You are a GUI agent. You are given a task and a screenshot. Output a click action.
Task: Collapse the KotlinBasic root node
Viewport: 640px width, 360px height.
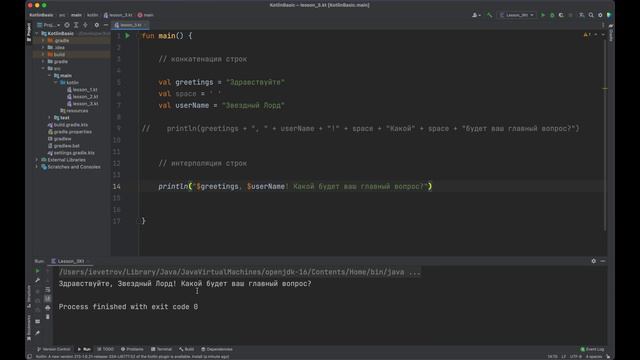click(37, 33)
